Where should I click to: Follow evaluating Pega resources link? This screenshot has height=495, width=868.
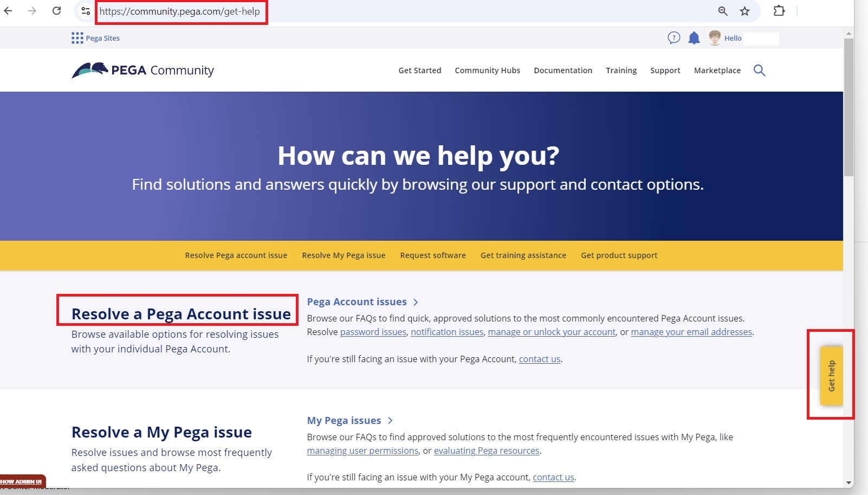tap(487, 451)
